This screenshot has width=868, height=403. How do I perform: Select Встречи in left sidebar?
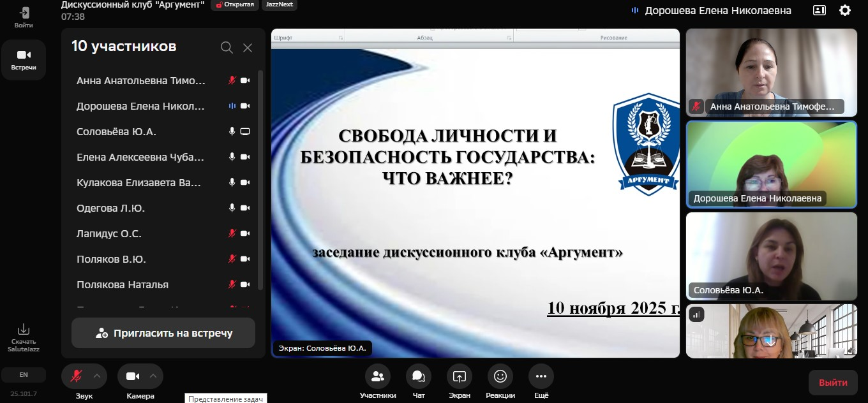point(24,59)
